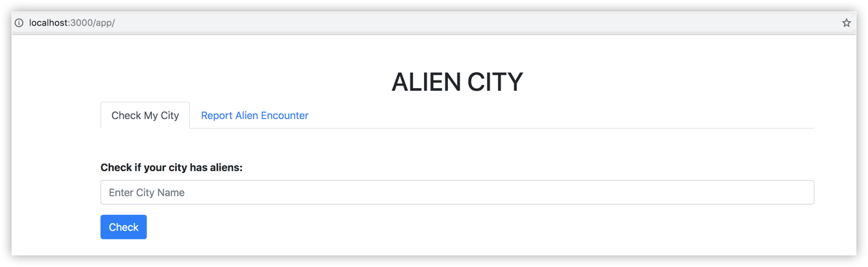Place cursor in the city name textbox

point(457,192)
